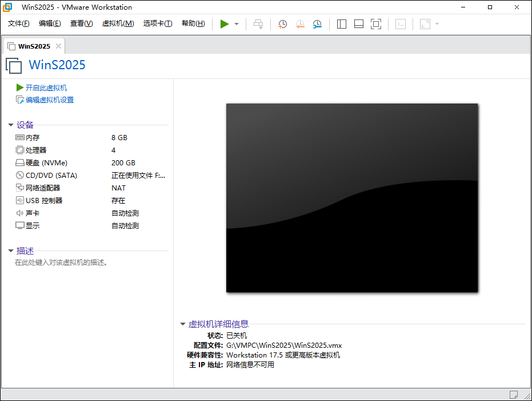Open the 虚拟机(M) menu

pos(118,23)
